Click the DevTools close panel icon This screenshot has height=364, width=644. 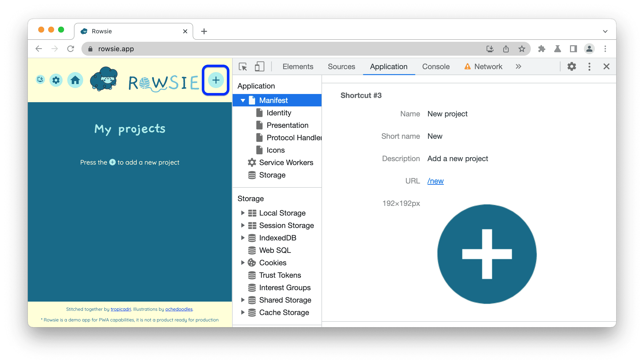tap(607, 66)
